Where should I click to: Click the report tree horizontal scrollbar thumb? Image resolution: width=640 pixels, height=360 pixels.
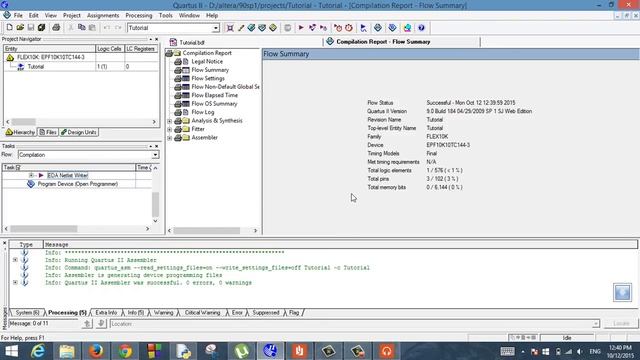[207, 231]
